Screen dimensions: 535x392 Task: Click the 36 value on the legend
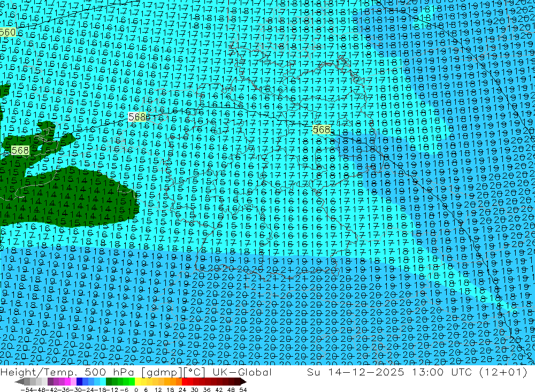click(207, 390)
